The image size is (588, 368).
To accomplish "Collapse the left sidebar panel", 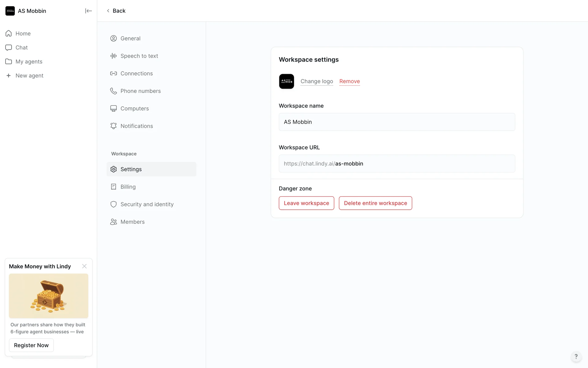I will [x=88, y=11].
